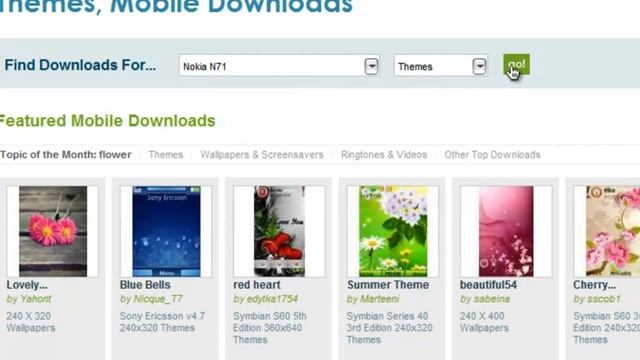Open the Wallpapers & Screensavers tab
640x360 pixels.
click(x=262, y=155)
